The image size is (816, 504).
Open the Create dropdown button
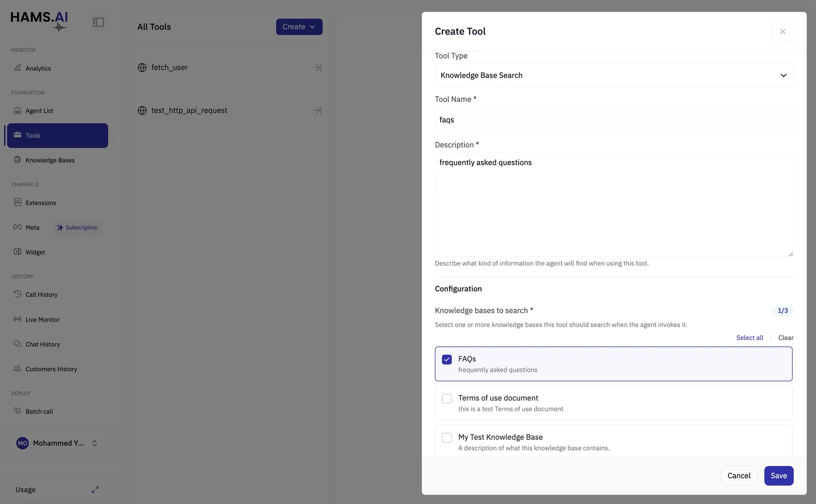click(299, 27)
